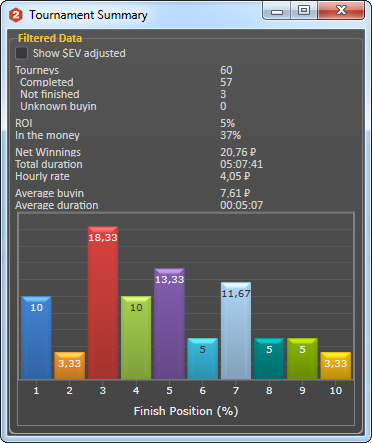Click the 'Tournament Summary' title text
This screenshot has height=443, width=372.
point(88,15)
